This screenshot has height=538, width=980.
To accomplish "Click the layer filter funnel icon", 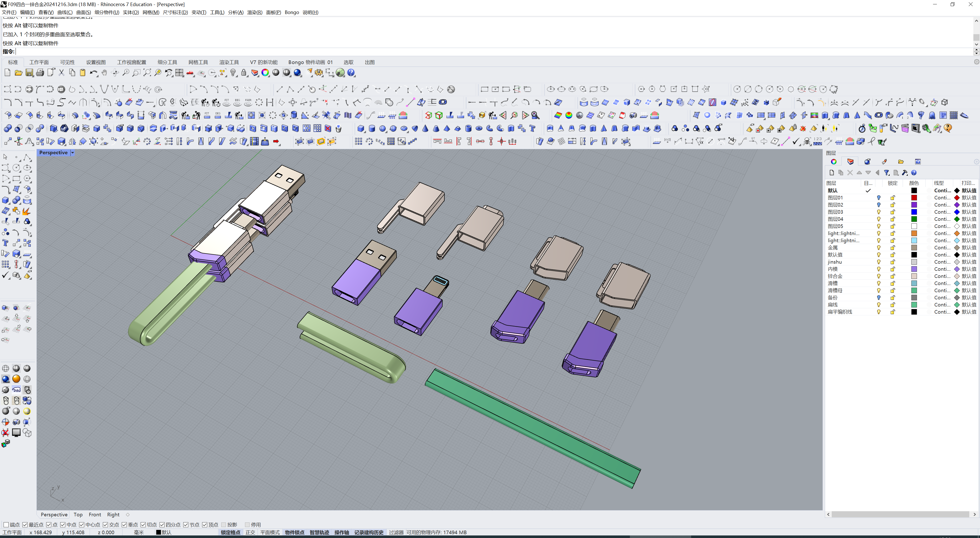I will coord(886,173).
